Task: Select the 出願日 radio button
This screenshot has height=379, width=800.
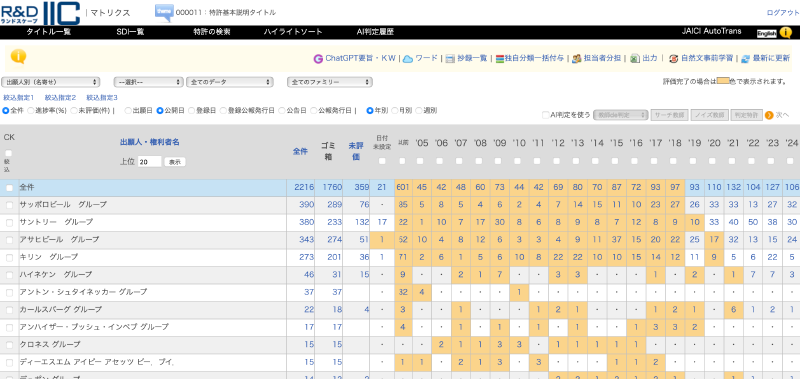Action: [x=129, y=110]
